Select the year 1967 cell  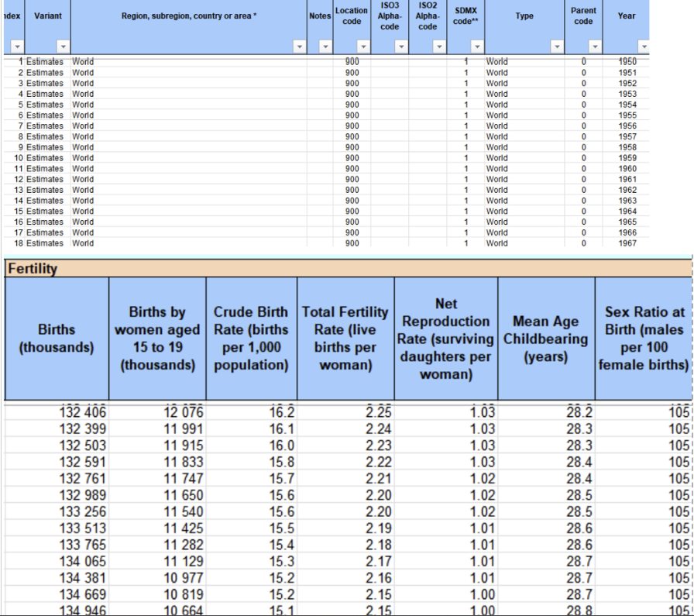click(x=627, y=243)
